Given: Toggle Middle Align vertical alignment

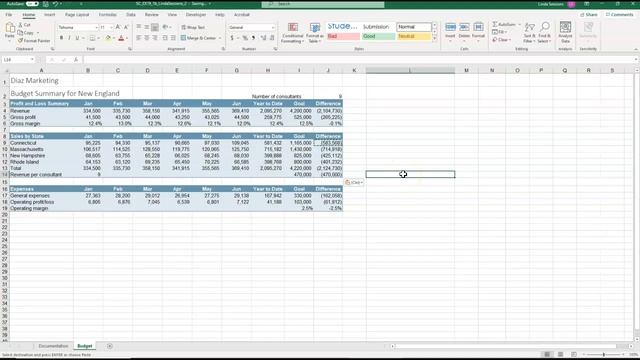Looking at the screenshot, I should (x=147, y=27).
